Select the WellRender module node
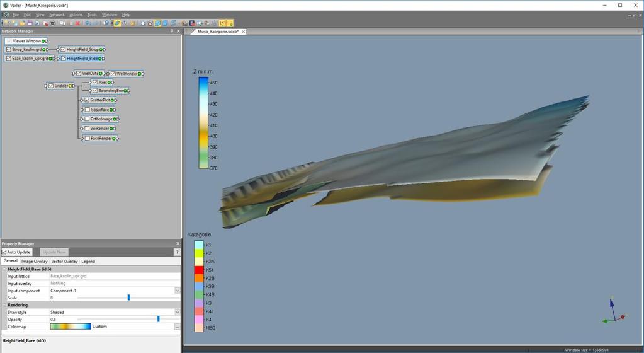The image size is (644, 353). tap(126, 74)
